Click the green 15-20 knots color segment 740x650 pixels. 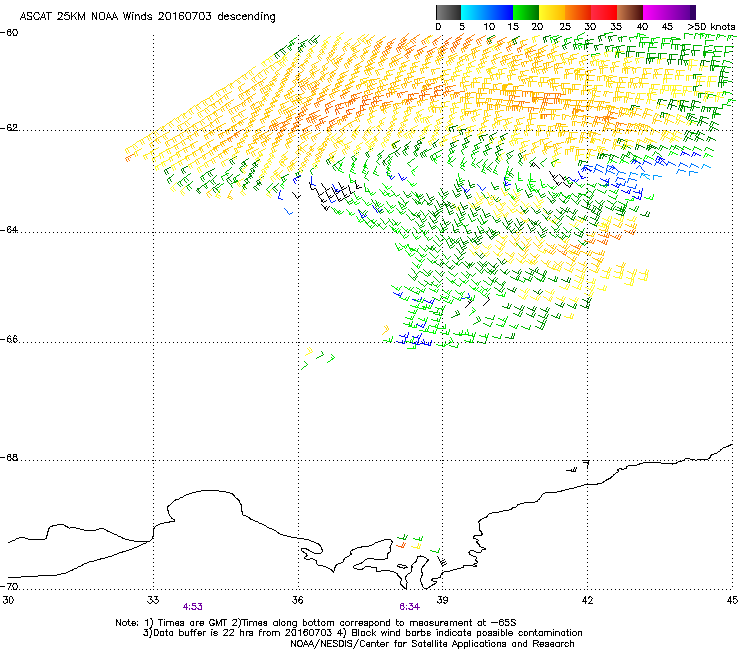(526, 12)
